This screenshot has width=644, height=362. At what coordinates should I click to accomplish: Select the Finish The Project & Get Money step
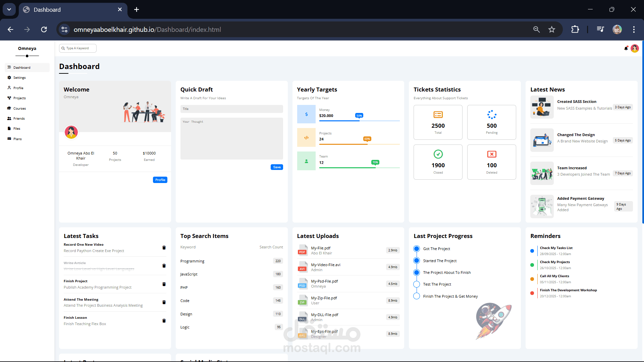tap(416, 296)
